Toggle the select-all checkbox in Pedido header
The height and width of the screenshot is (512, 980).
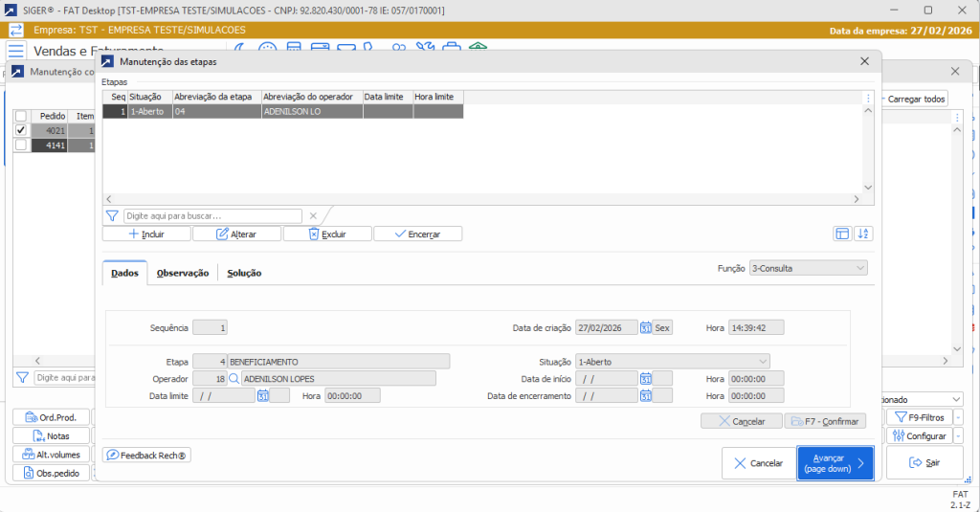click(x=21, y=116)
